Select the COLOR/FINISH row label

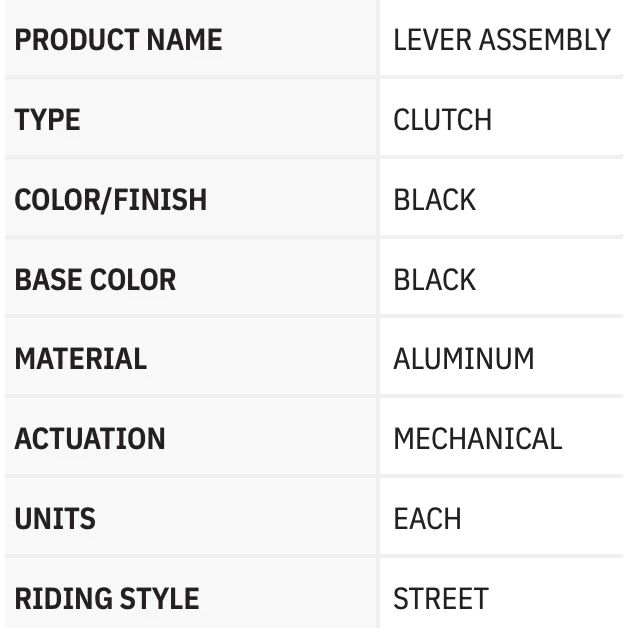[x=110, y=199]
